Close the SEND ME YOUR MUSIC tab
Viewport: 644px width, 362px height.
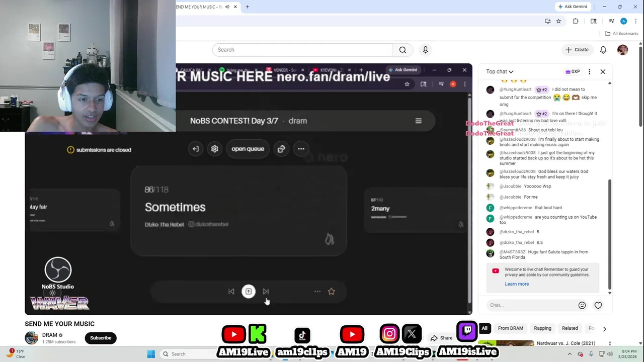[x=235, y=7]
